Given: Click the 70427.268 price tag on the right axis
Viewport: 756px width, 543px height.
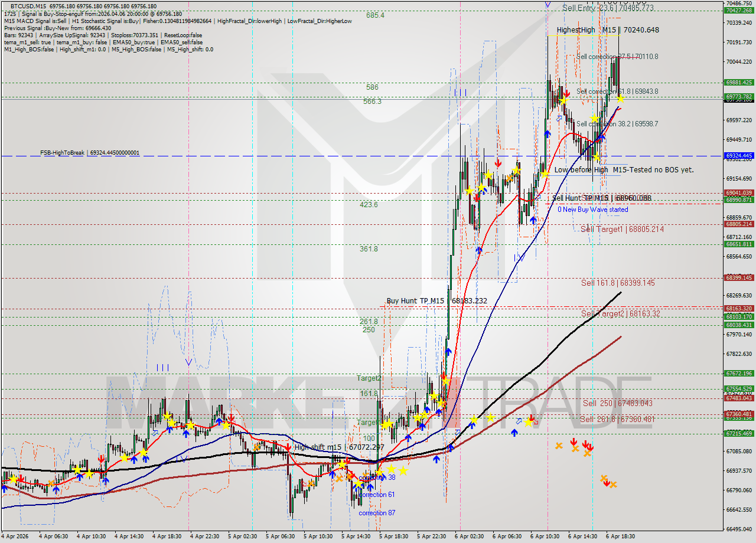Looking at the screenshot, I should click(739, 9).
